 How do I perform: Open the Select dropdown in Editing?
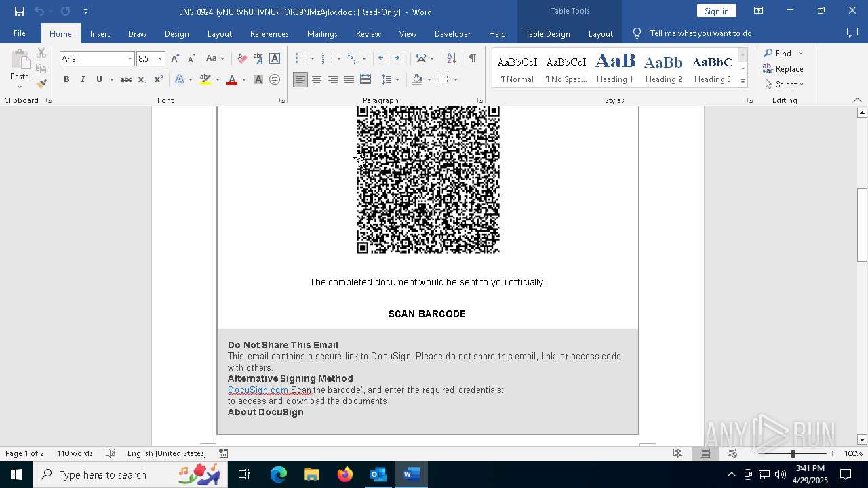(784, 84)
